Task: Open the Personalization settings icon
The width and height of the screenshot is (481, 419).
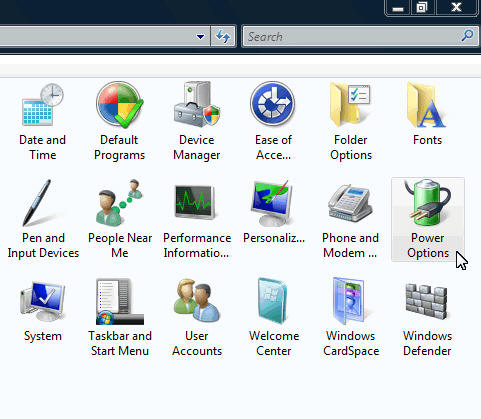Action: point(273,212)
